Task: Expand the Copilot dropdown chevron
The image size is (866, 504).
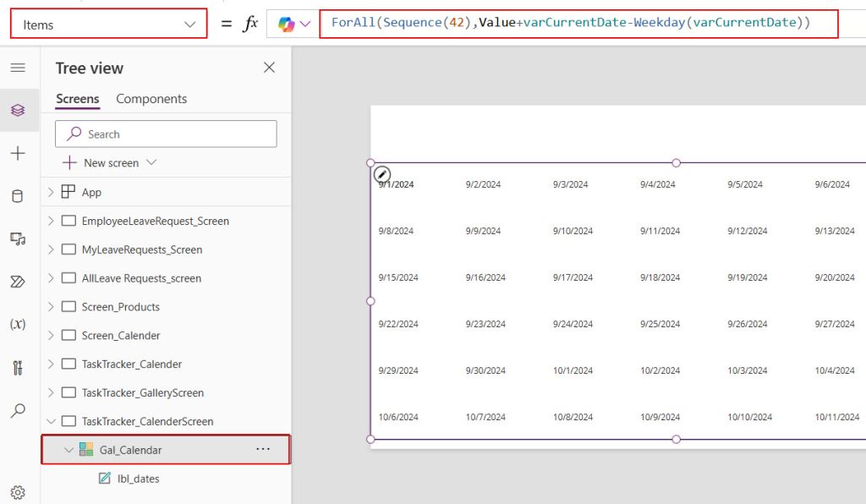Action: 305,24
